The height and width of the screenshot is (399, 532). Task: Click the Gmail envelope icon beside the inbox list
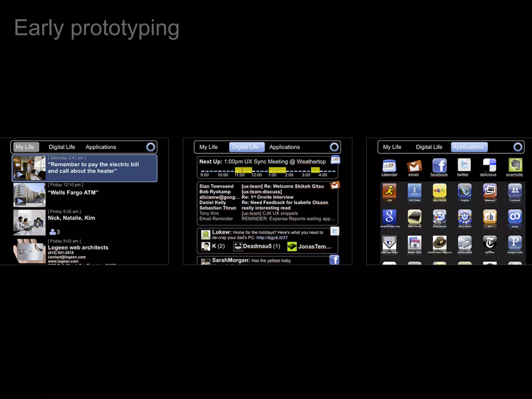[335, 185]
